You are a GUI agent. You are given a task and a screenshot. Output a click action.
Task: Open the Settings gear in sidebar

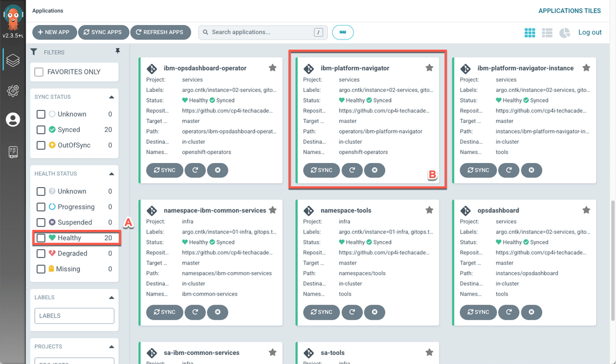click(13, 91)
